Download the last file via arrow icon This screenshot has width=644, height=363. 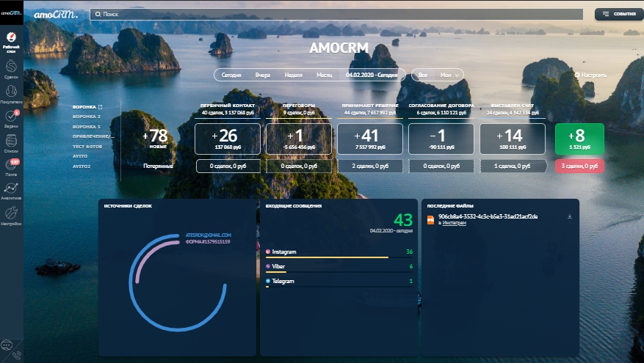(570, 216)
